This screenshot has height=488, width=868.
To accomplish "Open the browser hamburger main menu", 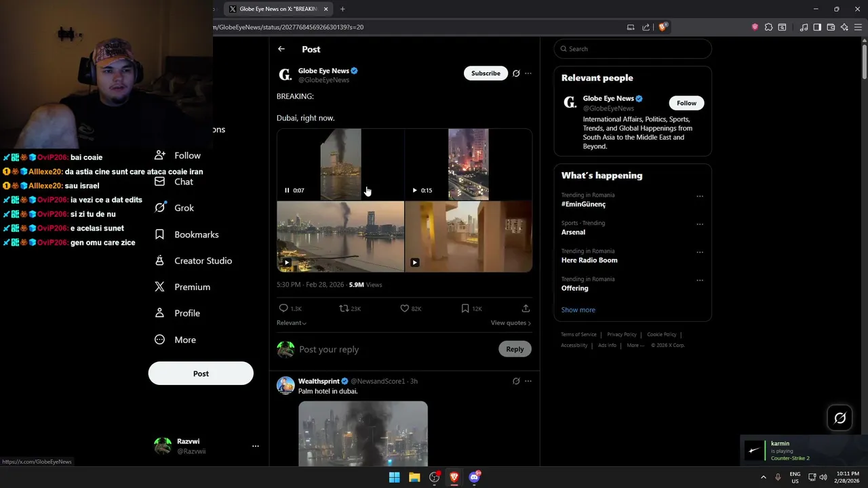I will click(x=858, y=27).
